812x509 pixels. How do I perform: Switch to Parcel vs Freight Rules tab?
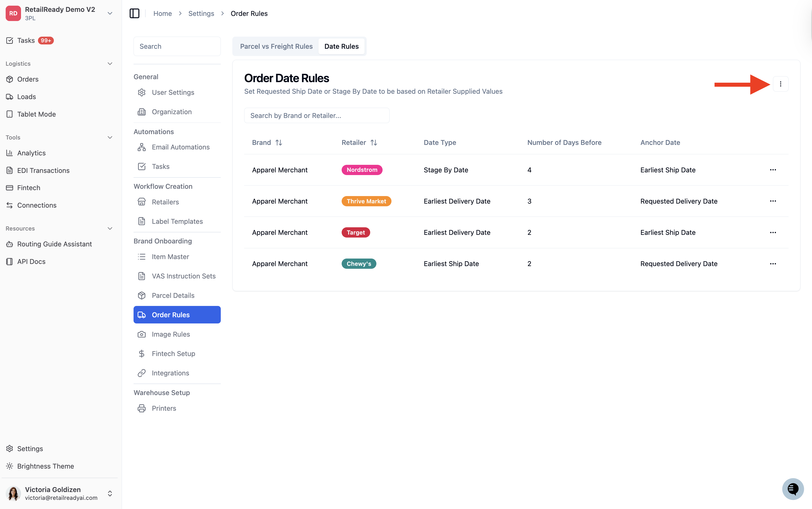pyautogui.click(x=276, y=46)
